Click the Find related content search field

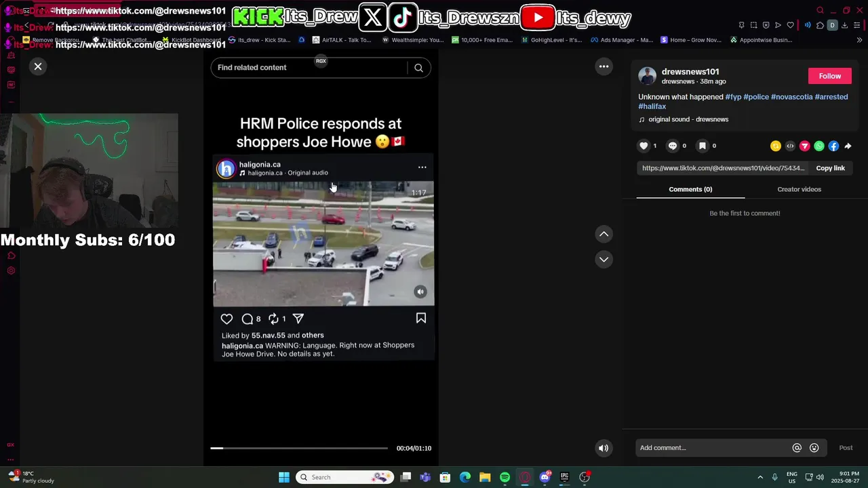[x=309, y=68]
